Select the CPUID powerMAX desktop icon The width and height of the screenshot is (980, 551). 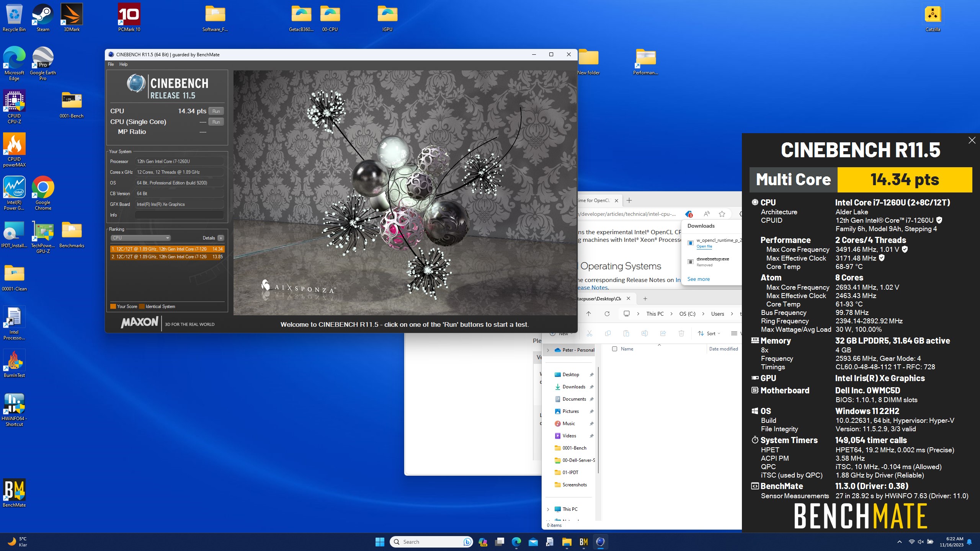(x=14, y=150)
